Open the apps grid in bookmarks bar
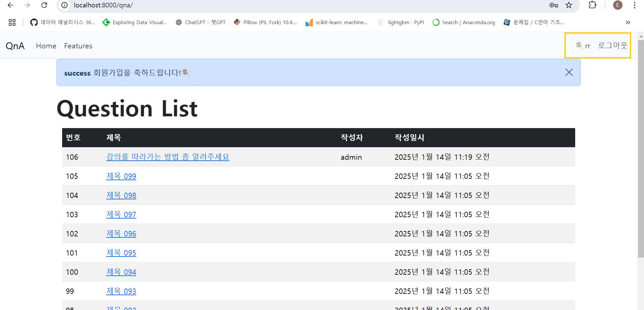The height and width of the screenshot is (310, 644). click(x=12, y=22)
